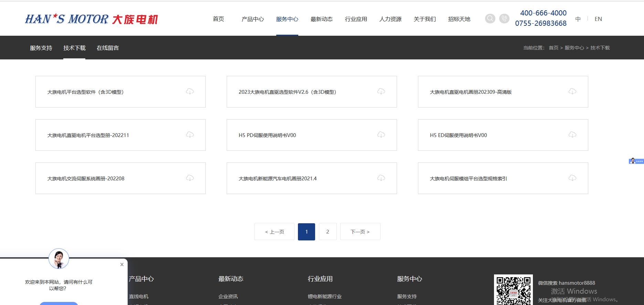Click cloud download icon for H5 PD伺服使用说明书V00
Screen dimensions: 644x305
tap(381, 135)
